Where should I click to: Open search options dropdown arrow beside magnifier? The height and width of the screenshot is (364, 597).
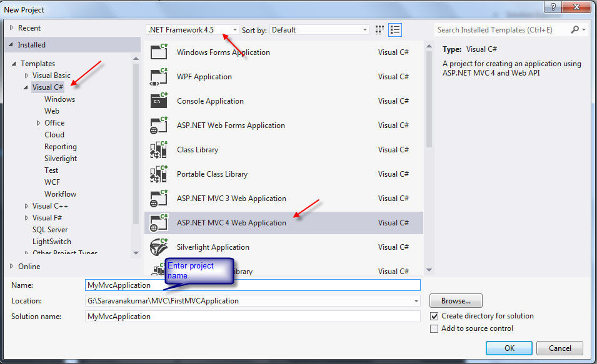(x=584, y=29)
